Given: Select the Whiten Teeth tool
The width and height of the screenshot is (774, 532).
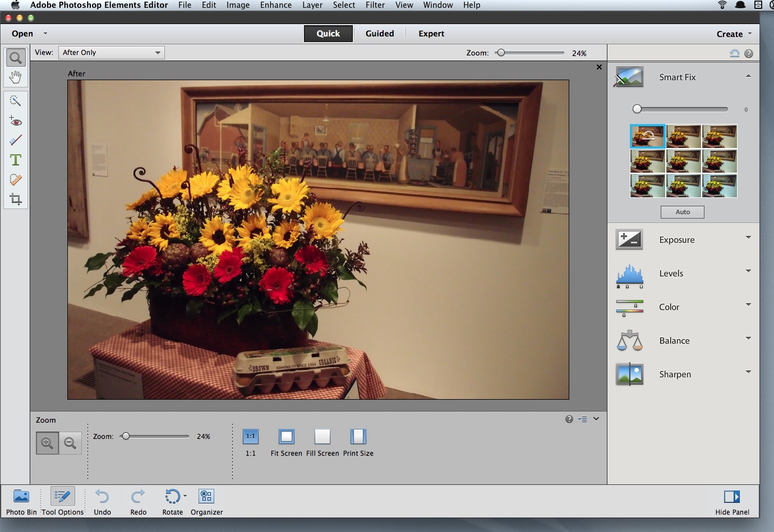Looking at the screenshot, I should (x=15, y=140).
